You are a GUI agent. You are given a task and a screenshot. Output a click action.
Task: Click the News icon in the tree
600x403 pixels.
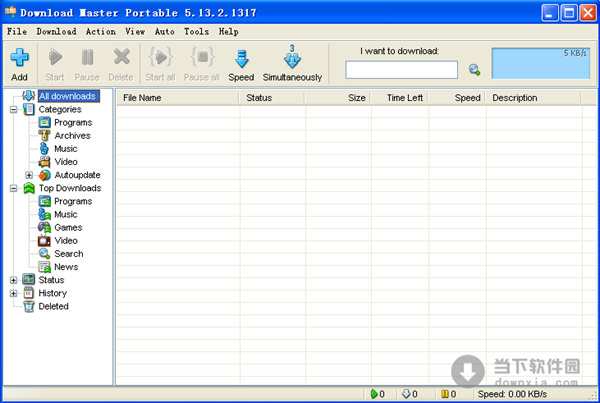coord(44,267)
